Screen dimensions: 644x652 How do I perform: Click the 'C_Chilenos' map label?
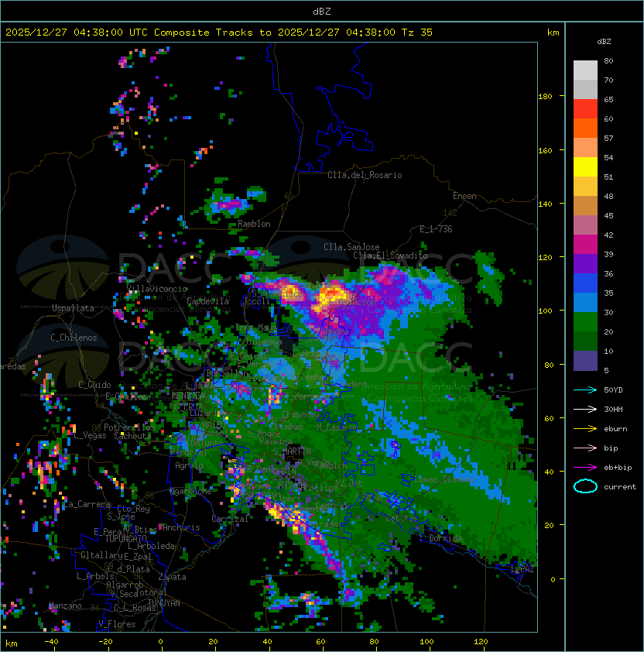coord(74,338)
